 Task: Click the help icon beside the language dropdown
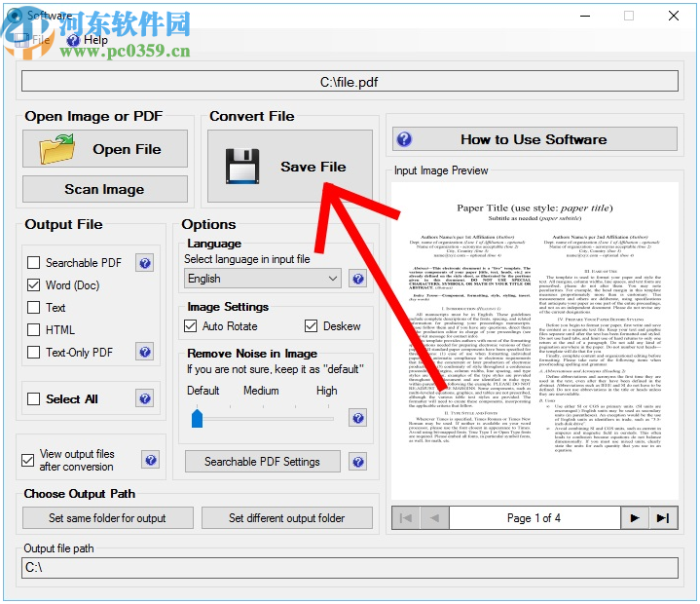pyautogui.click(x=357, y=280)
